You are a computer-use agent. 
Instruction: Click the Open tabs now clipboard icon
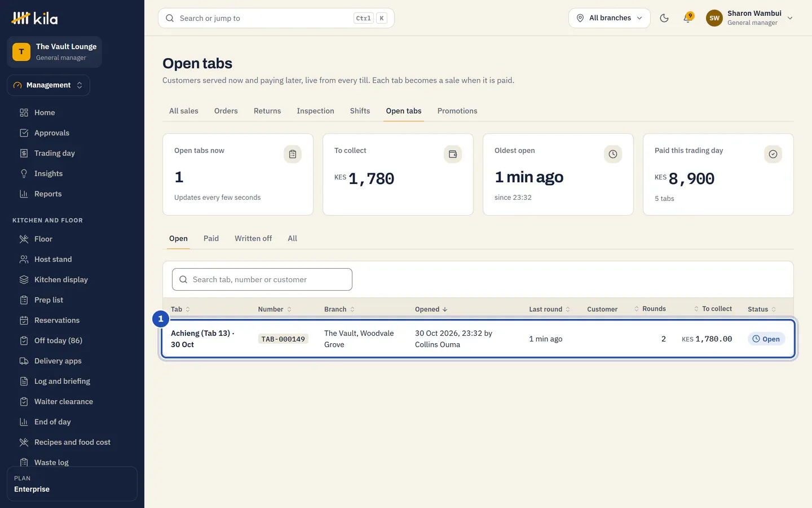click(x=293, y=154)
